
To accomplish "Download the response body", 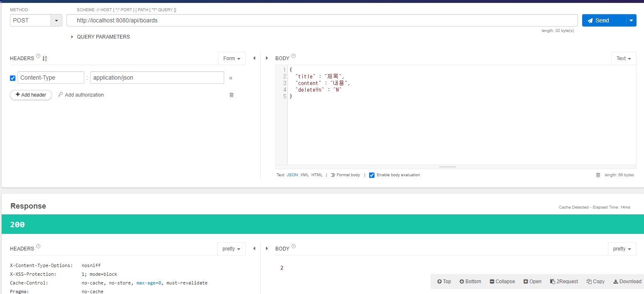I will (627, 282).
